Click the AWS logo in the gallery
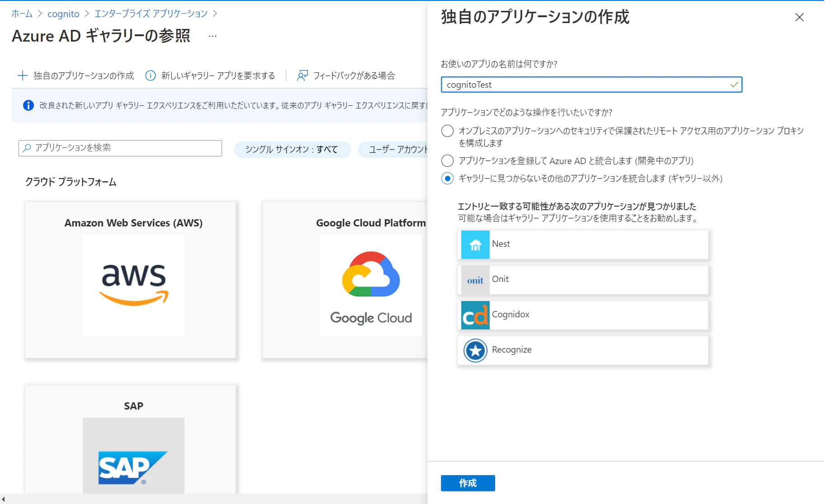The width and height of the screenshot is (828, 504). coord(133,285)
